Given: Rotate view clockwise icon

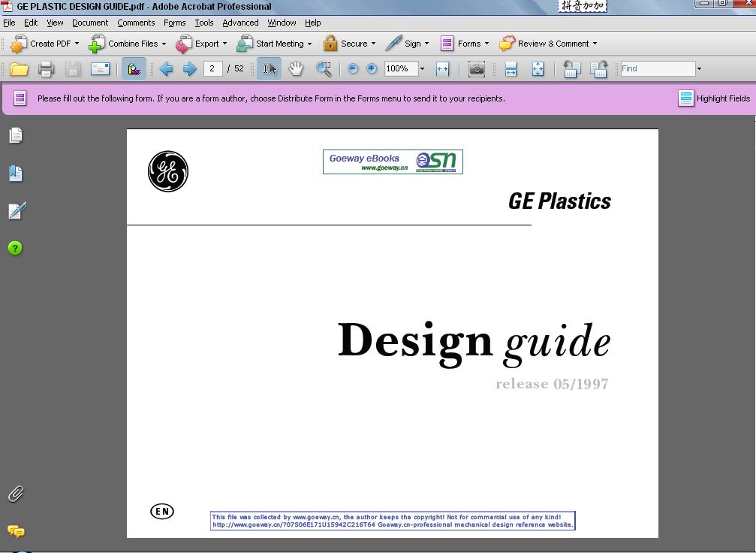Looking at the screenshot, I should 599,69.
